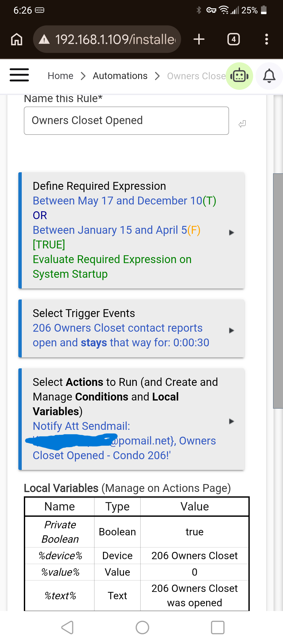283x644 pixels.
Task: Tap the green robot assistant icon
Action: [239, 76]
